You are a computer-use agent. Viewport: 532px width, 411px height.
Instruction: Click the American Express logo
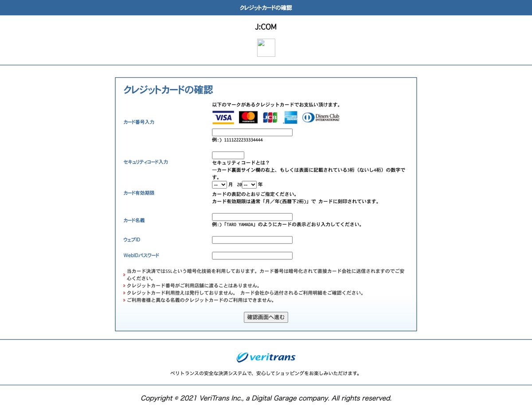point(291,117)
